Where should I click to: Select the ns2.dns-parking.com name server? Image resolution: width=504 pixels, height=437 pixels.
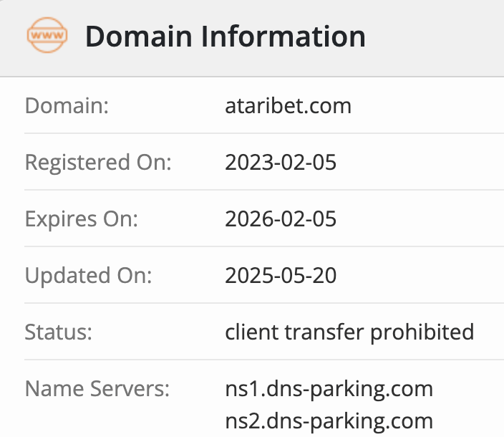(329, 421)
